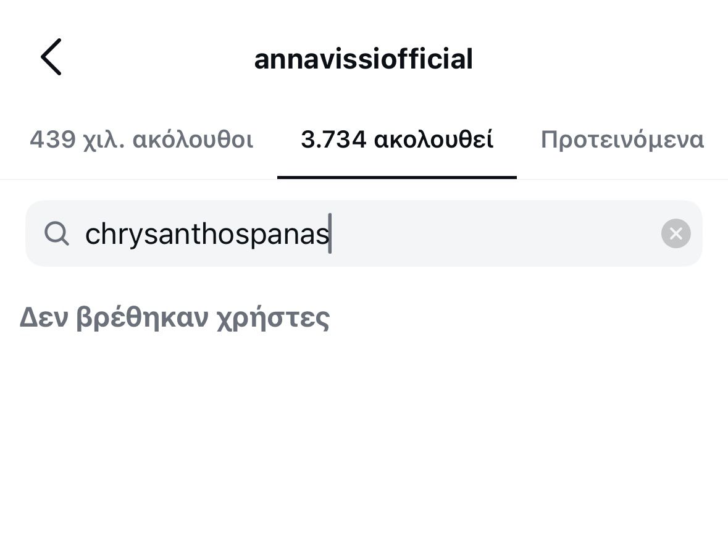The width and height of the screenshot is (728, 560).
Task: Click the 3.734 count in following tab
Action: [x=334, y=140]
